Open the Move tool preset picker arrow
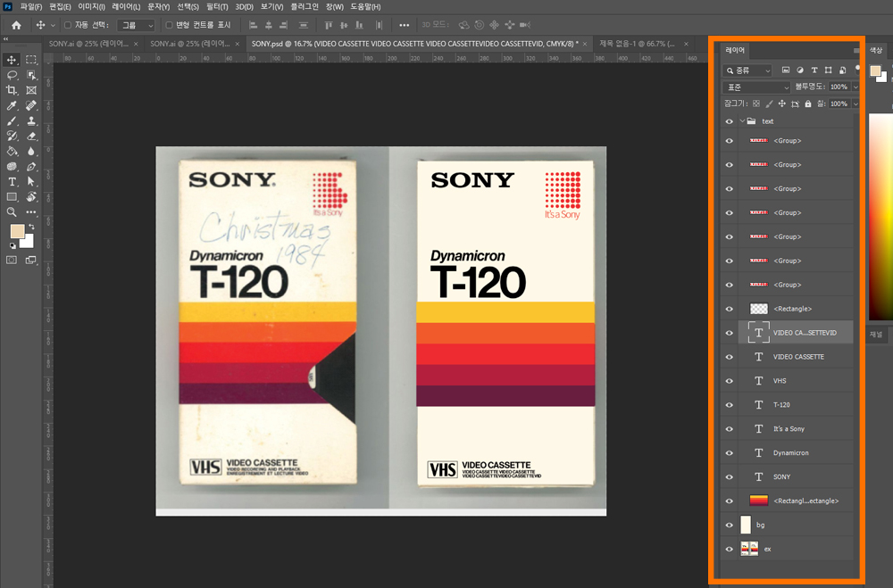The width and height of the screenshot is (893, 588). click(x=53, y=25)
